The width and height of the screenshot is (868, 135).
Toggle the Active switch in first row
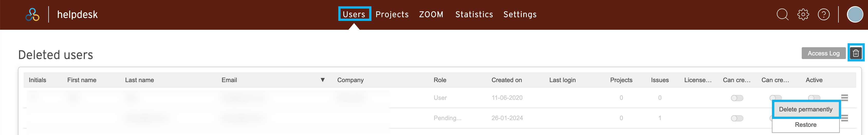[814, 98]
